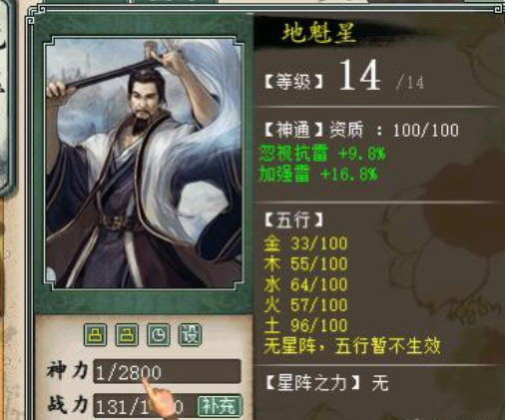The width and height of the screenshot is (505, 420).
Task: Select the 神力 1/2800 bar
Action: [167, 371]
